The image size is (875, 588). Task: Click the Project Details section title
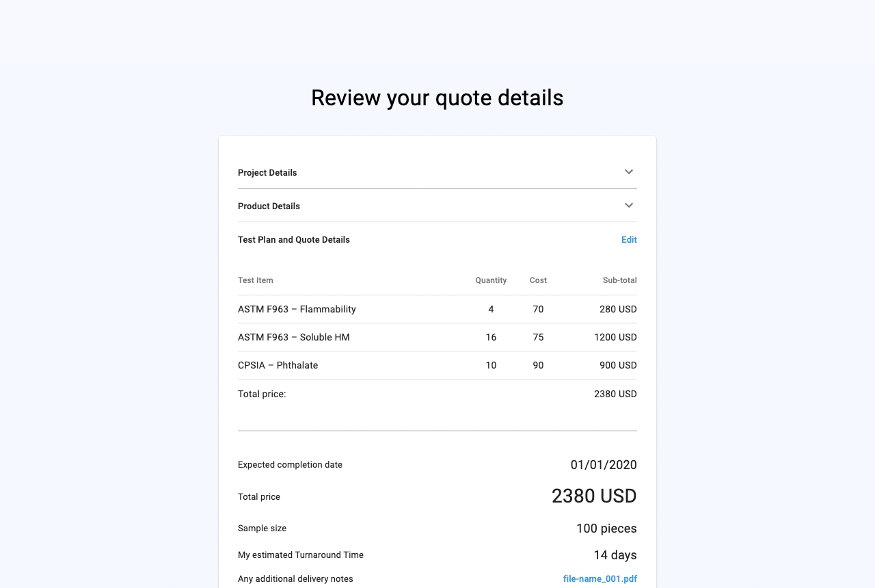[x=267, y=173]
